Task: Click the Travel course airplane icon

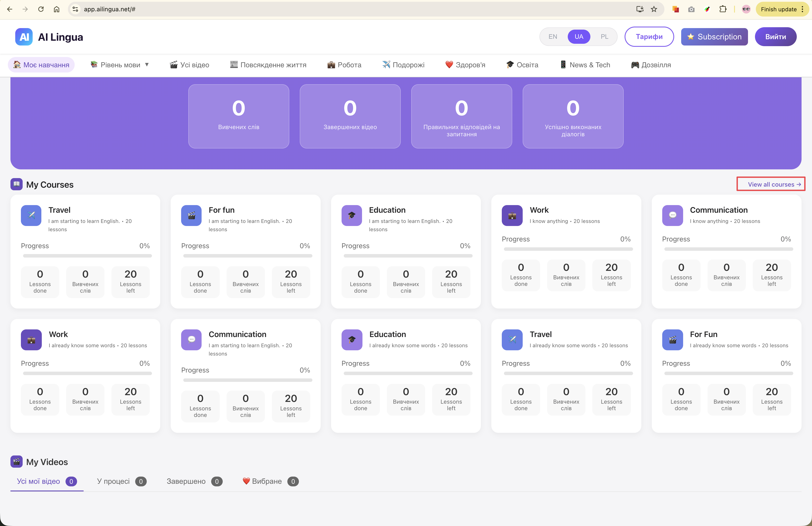Action: pyautogui.click(x=31, y=215)
